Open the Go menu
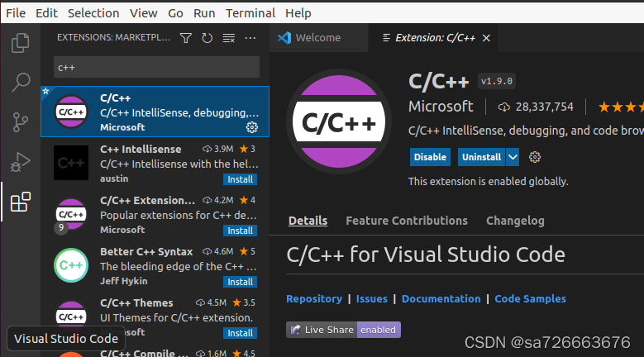The height and width of the screenshot is (357, 644). pyautogui.click(x=175, y=13)
